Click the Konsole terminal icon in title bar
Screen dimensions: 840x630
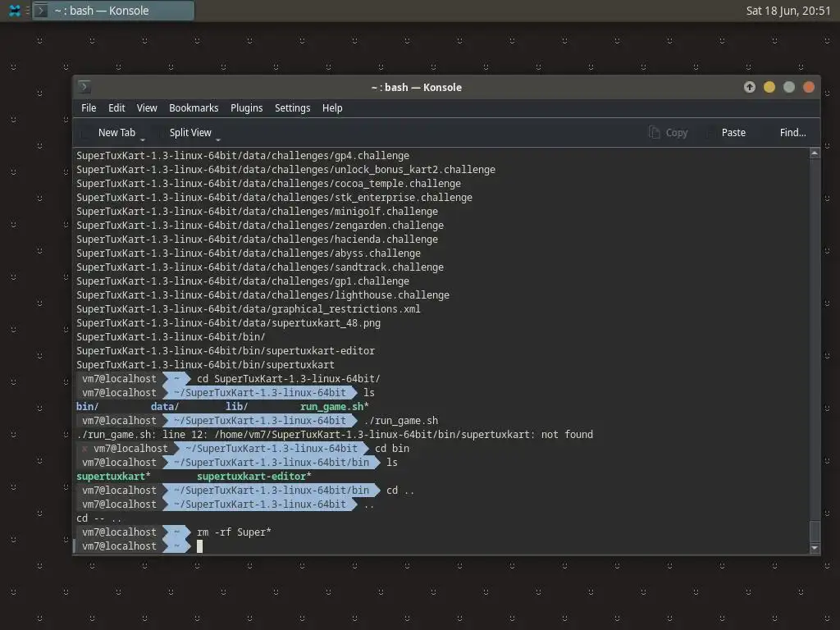(84, 87)
